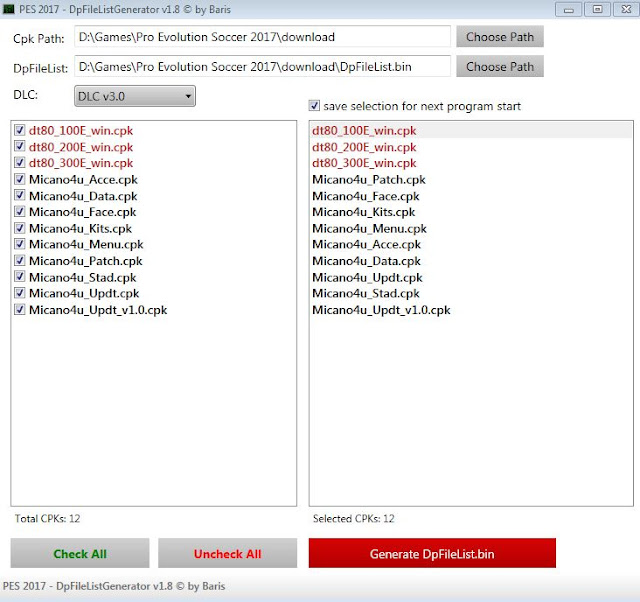Toggle Micano4u_Updt_v1.0.cpk checkbox
Screen dimensions: 640x602
click(x=20, y=309)
